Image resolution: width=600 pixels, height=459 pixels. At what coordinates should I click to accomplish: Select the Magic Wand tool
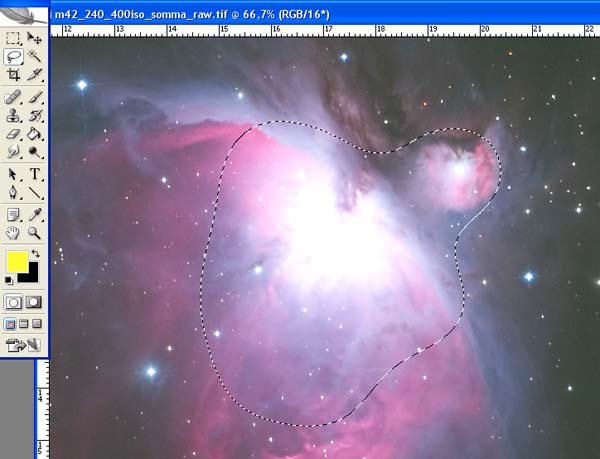(34, 57)
